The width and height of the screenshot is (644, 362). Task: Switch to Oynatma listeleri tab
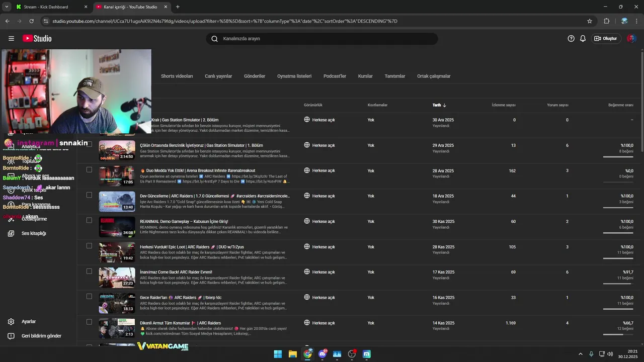pyautogui.click(x=294, y=76)
